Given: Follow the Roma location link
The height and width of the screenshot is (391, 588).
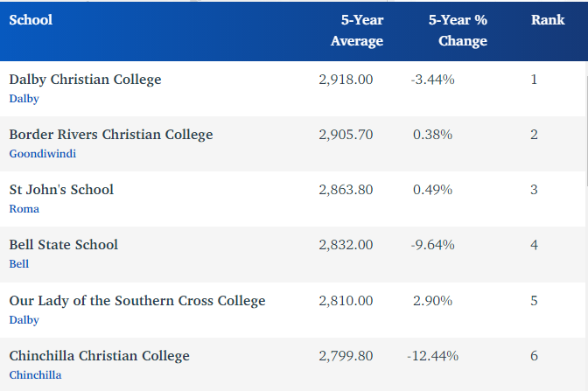Looking at the screenshot, I should click(24, 209).
